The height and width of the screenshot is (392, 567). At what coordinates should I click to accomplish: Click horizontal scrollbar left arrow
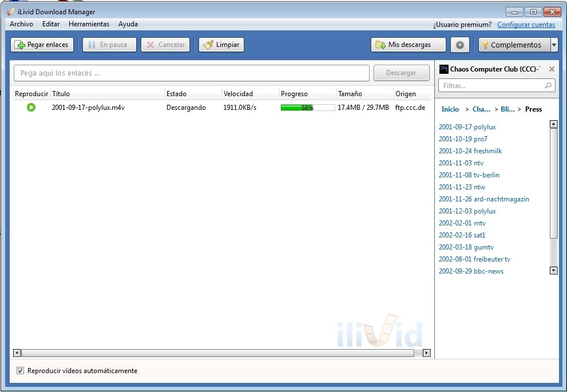tap(17, 353)
